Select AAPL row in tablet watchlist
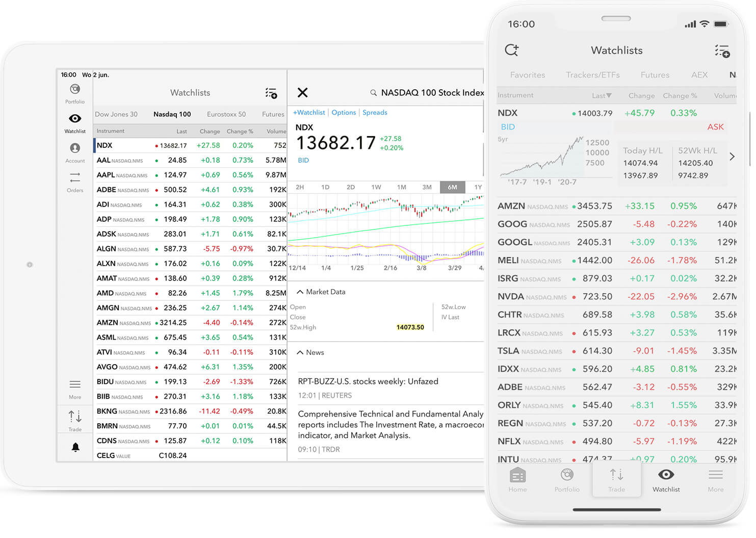The height and width of the screenshot is (538, 756). click(190, 175)
